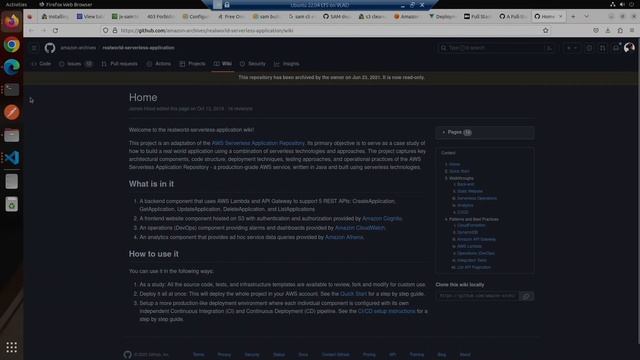
Task: Open the Pull requests tab
Action: pos(120,64)
